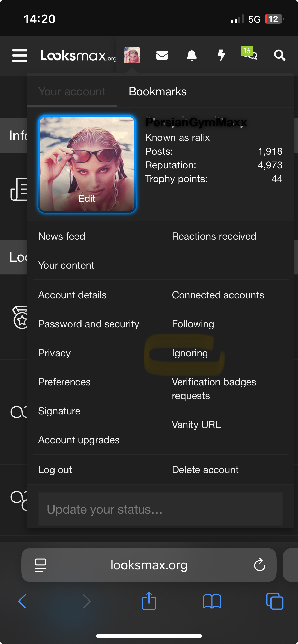The image size is (298, 644).
Task: Switch to the Bookmarks tab
Action: [158, 92]
